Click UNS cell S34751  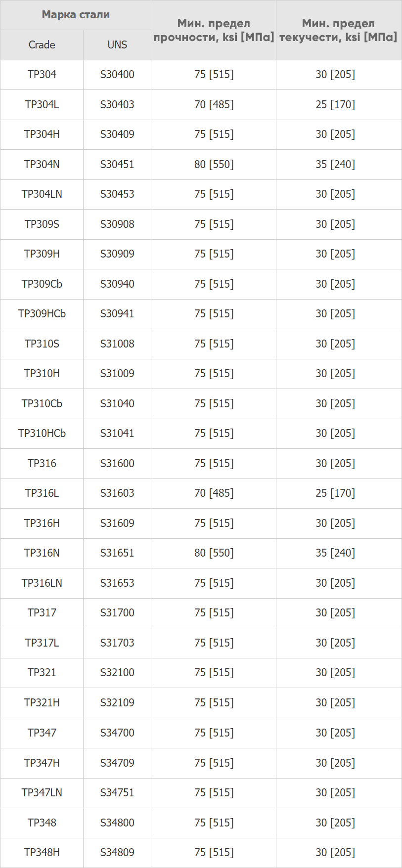tap(117, 793)
